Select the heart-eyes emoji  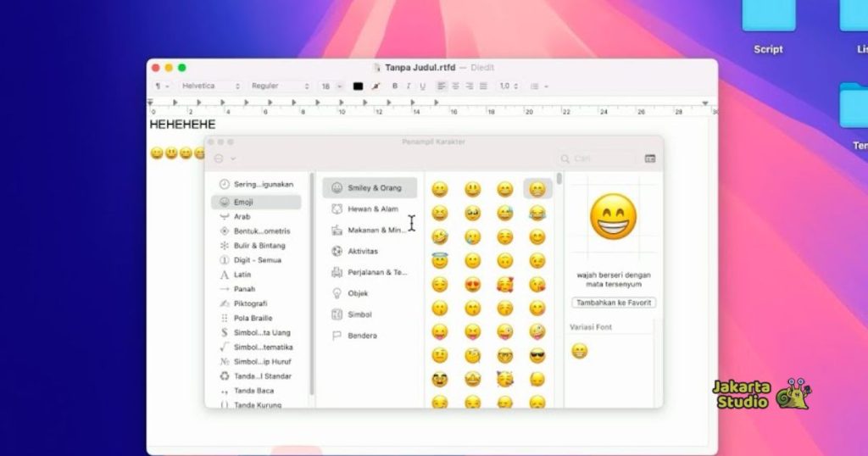point(472,285)
